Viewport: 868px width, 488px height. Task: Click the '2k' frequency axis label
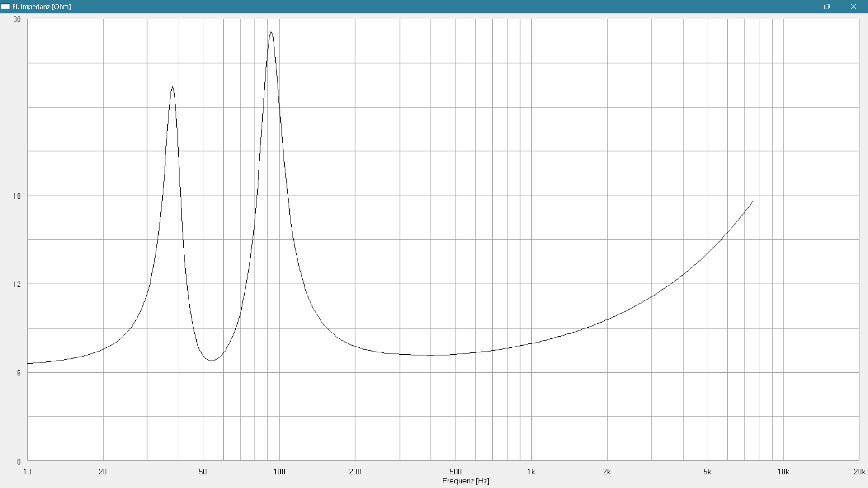pyautogui.click(x=607, y=472)
